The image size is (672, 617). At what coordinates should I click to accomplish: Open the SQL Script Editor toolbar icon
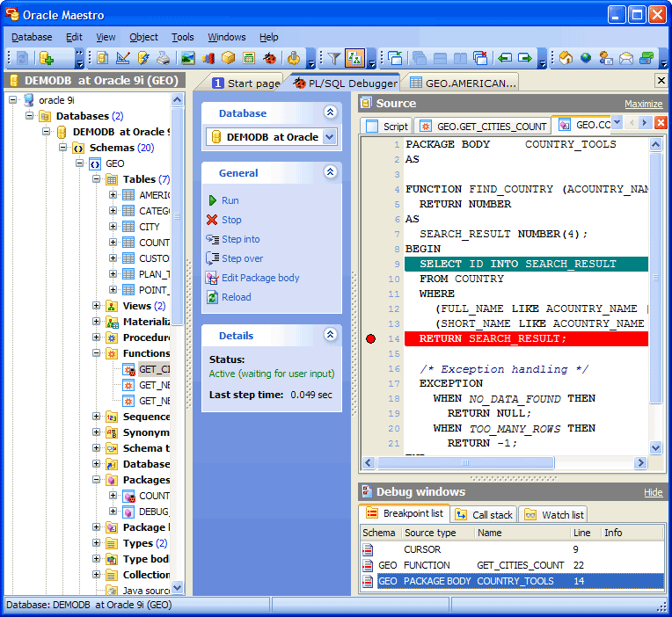pyautogui.click(x=102, y=58)
